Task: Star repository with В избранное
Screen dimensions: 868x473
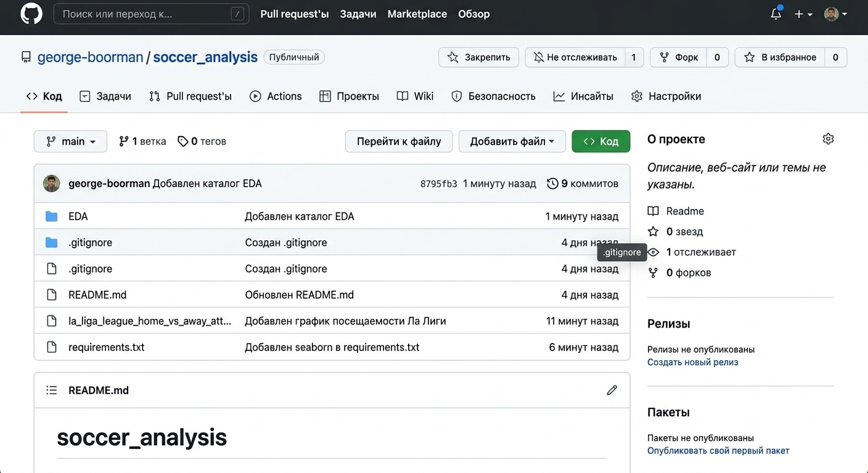Action: (780, 57)
